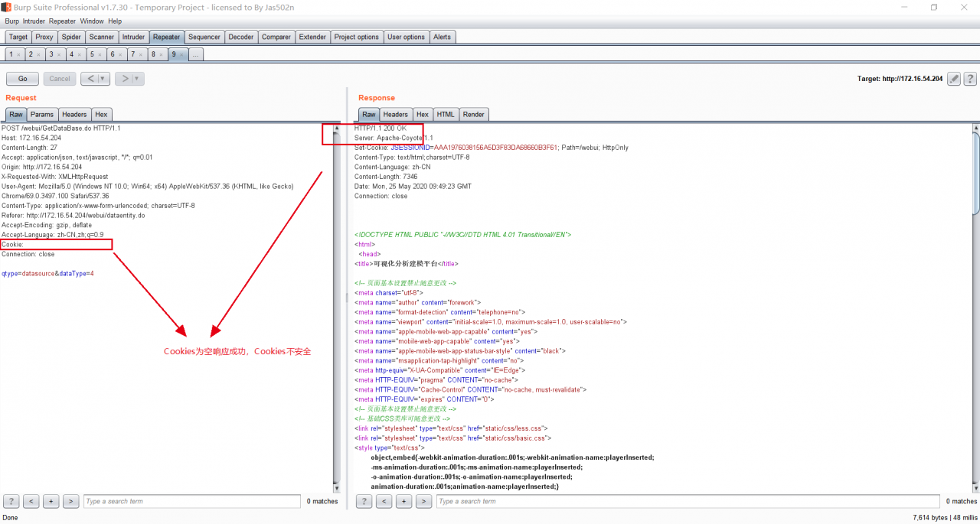
Task: Open the Window menu
Action: (92, 21)
